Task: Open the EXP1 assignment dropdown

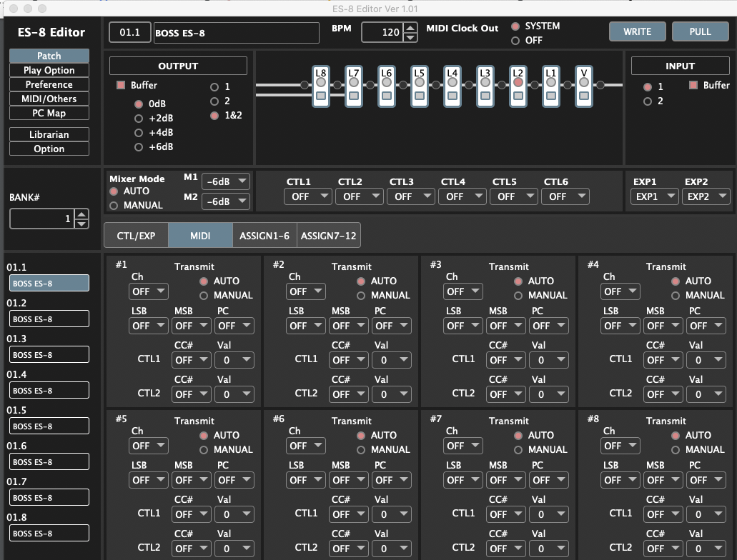Action: [x=654, y=196]
